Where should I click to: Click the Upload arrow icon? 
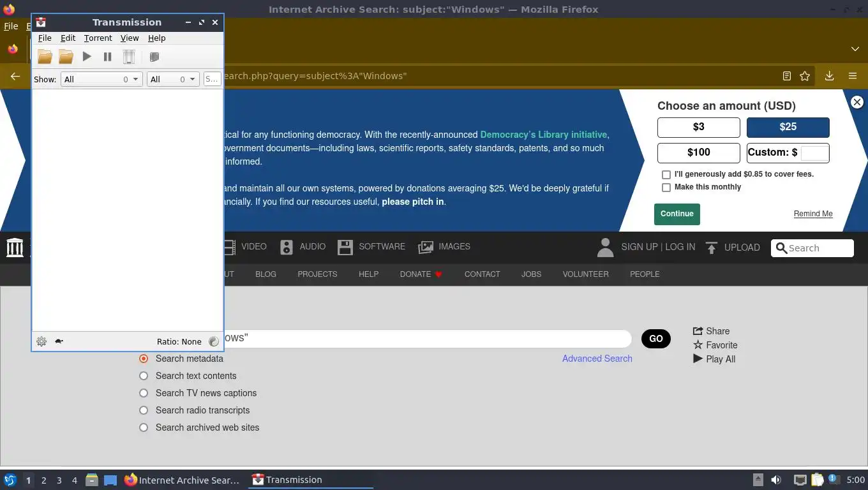[712, 248]
